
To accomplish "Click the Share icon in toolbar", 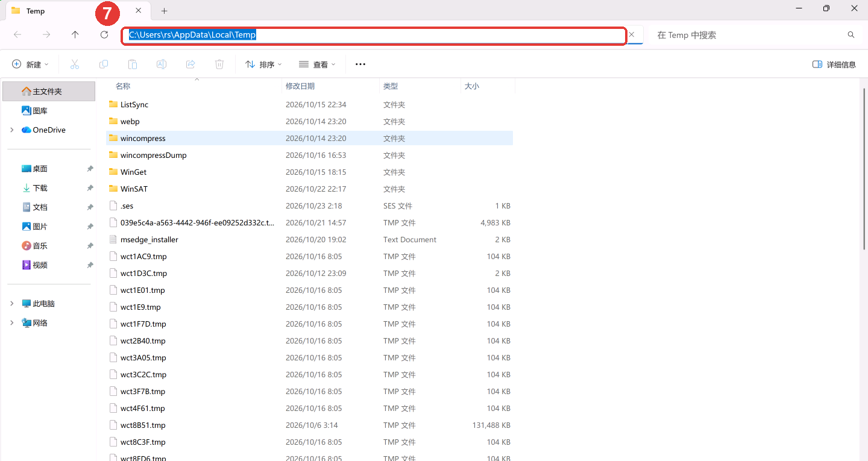I will [190, 64].
